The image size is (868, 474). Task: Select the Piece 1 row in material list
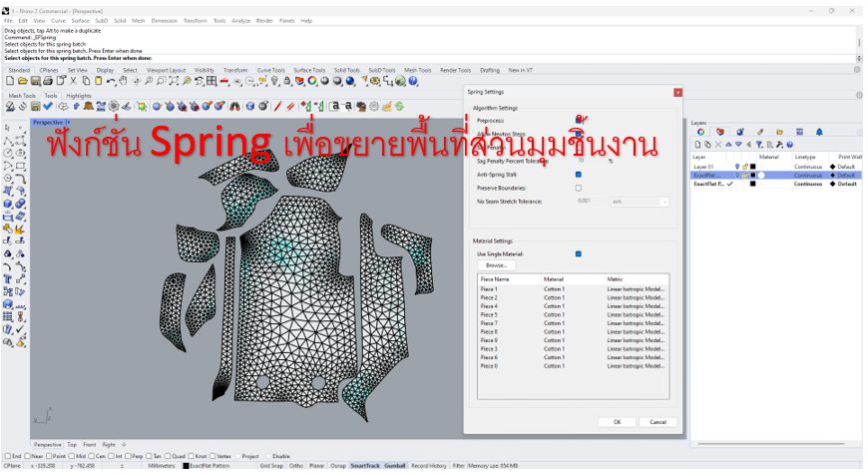tap(573, 289)
